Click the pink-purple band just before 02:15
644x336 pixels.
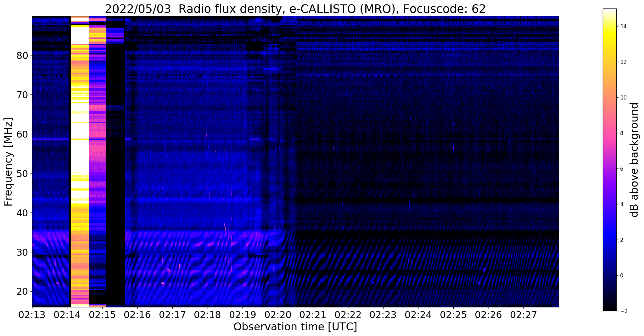coord(98,162)
